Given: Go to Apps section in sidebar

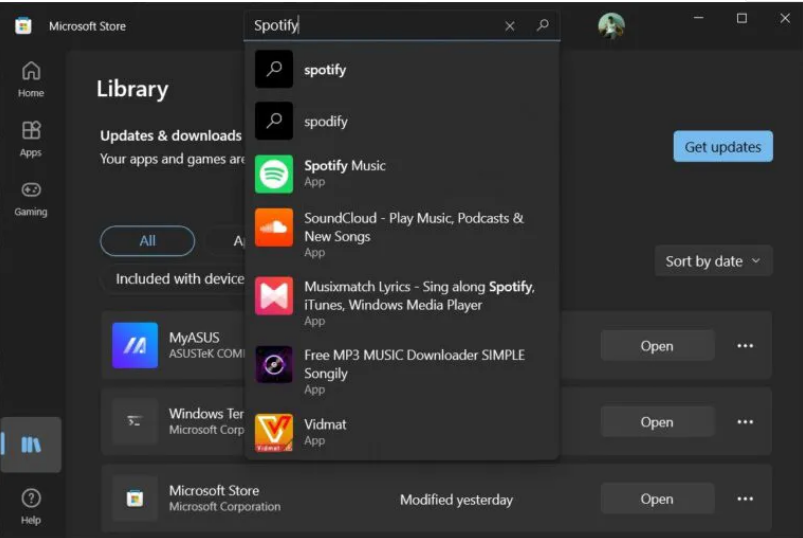Looking at the screenshot, I should 31,139.
